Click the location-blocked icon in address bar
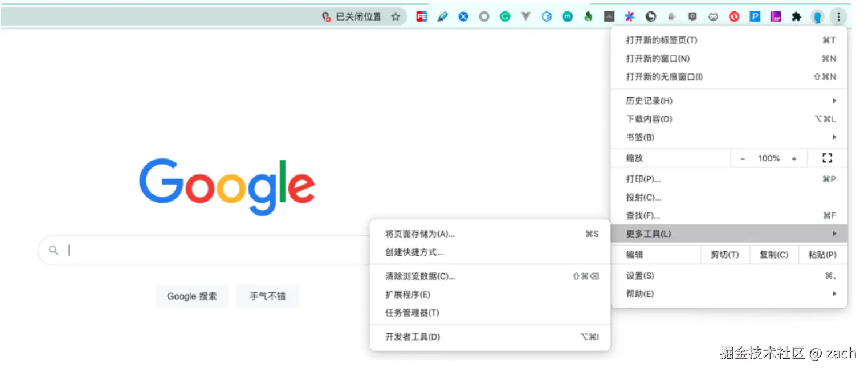This screenshot has height=372, width=868. click(x=327, y=17)
